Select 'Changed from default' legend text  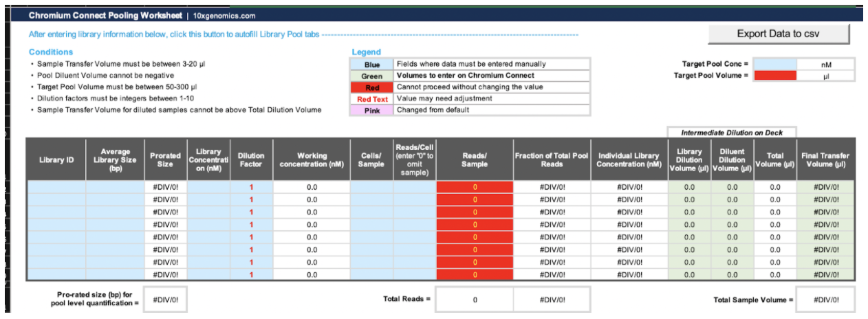(x=433, y=110)
